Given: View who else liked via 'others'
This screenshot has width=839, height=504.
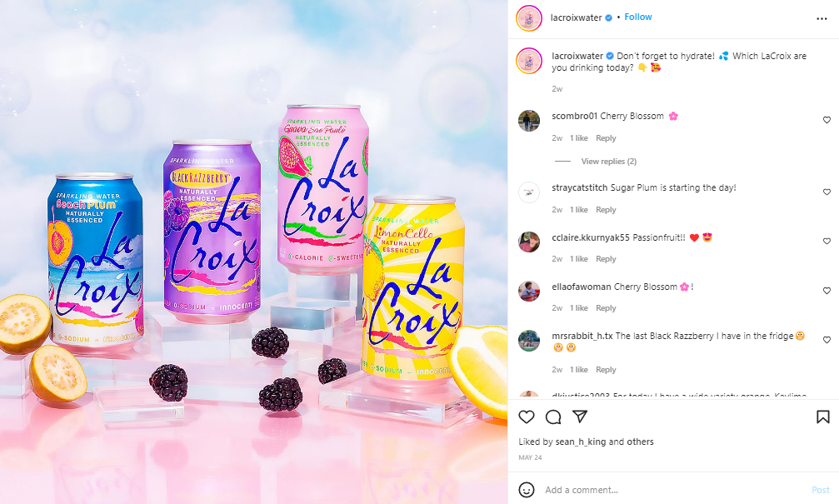Looking at the screenshot, I should click(x=640, y=442).
